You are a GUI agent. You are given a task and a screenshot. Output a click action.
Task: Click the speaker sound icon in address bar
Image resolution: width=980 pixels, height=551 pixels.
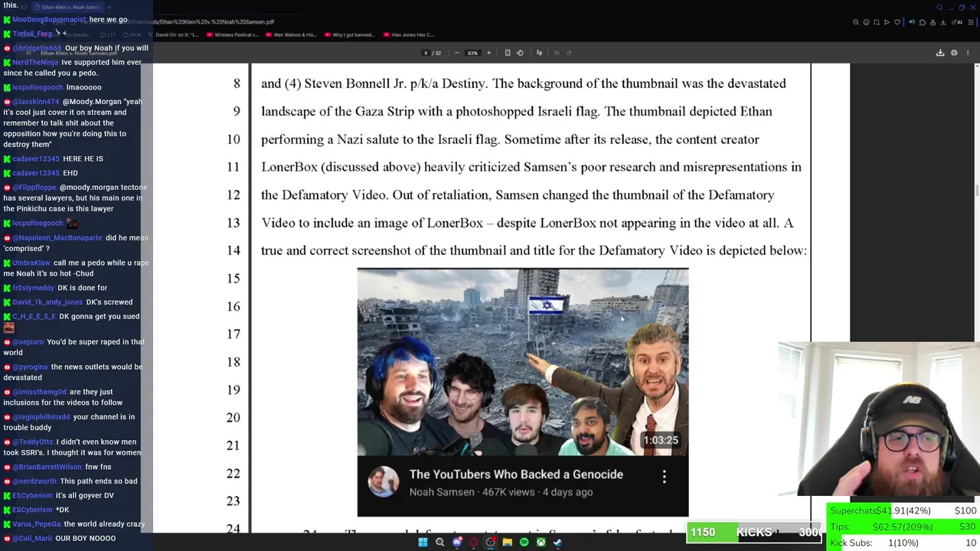pyautogui.click(x=912, y=22)
